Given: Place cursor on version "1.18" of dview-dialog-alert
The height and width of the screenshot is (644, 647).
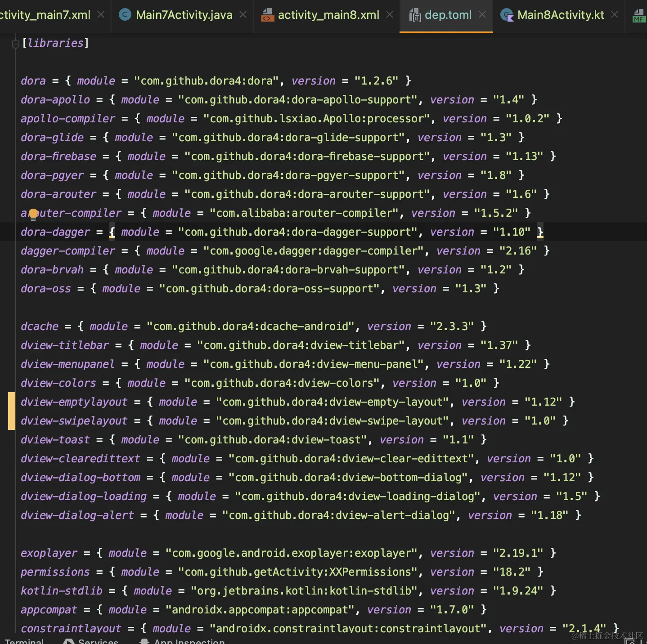Looking at the screenshot, I should click(549, 515).
